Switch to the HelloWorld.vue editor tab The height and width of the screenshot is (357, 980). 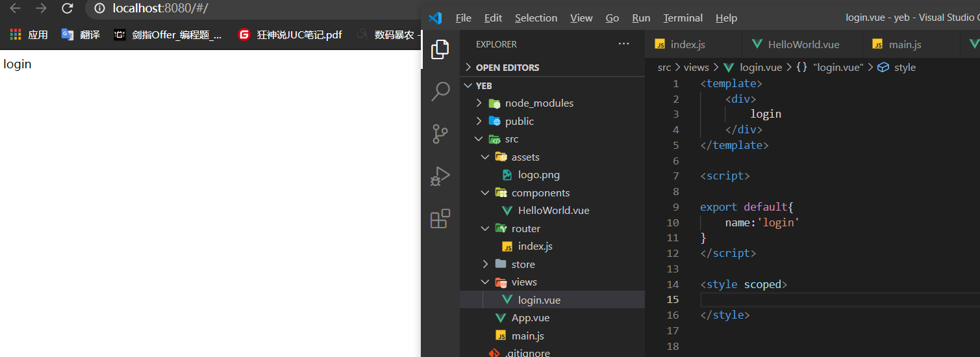pyautogui.click(x=803, y=45)
